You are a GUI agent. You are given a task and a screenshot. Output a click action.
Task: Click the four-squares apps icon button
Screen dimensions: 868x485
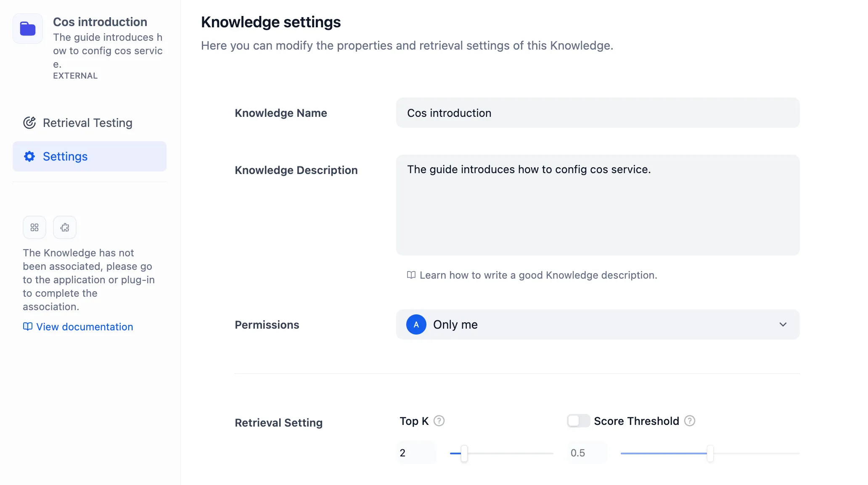tap(34, 227)
